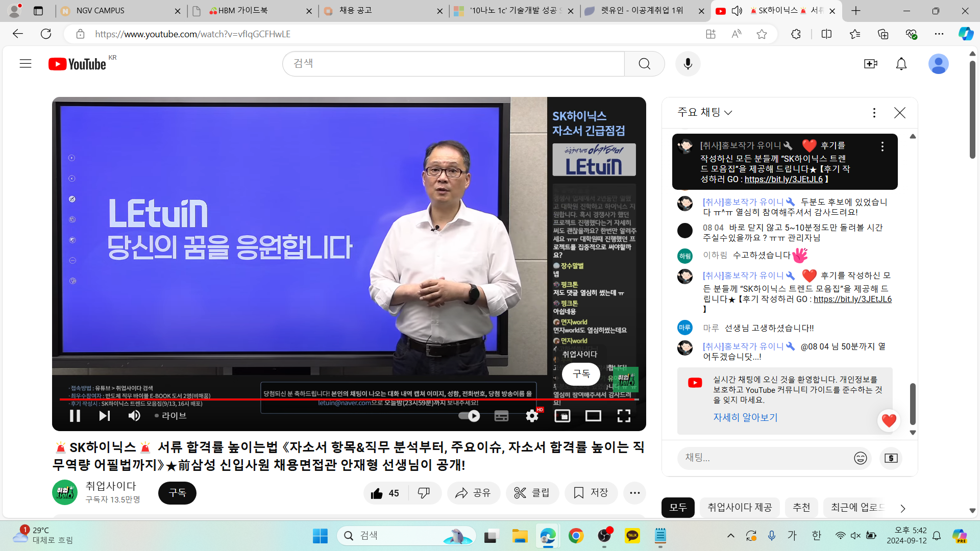Expand the 주요 채팅 dropdown
Viewport: 980px width, 551px height.
point(705,112)
